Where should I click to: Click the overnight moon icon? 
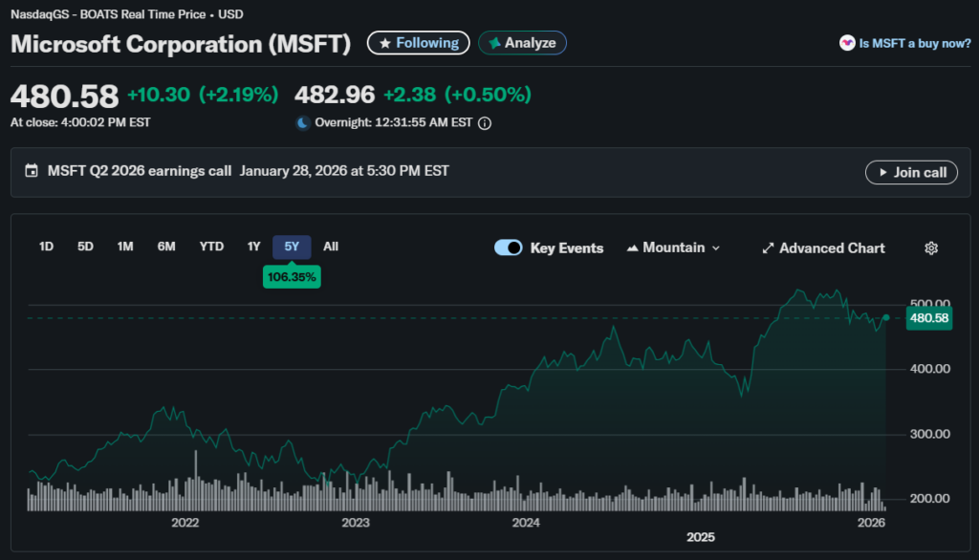pyautogui.click(x=303, y=123)
